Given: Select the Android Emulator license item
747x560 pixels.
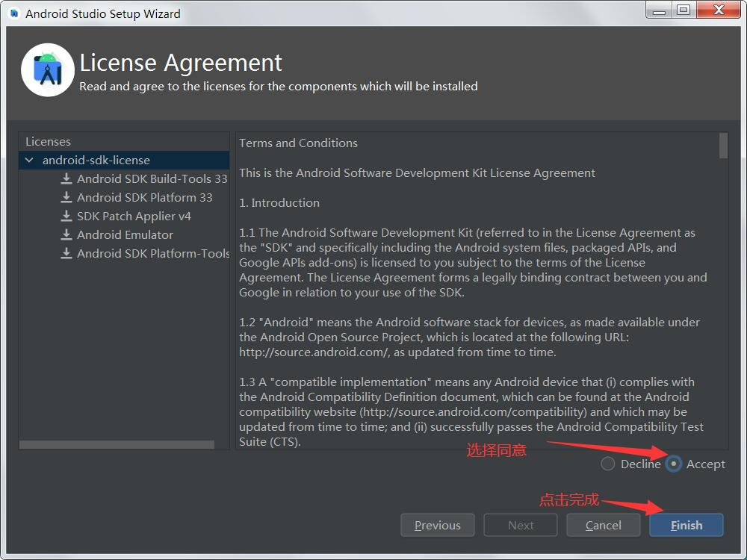Looking at the screenshot, I should 125,234.
